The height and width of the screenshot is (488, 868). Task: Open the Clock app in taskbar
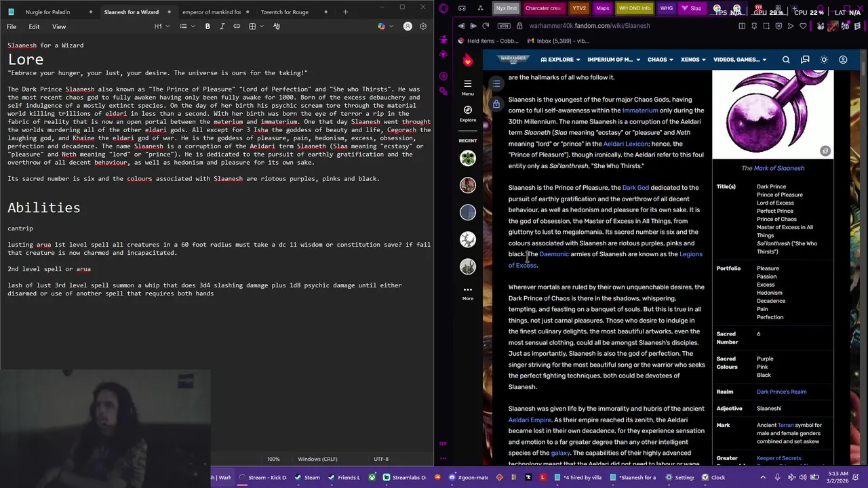(713, 477)
